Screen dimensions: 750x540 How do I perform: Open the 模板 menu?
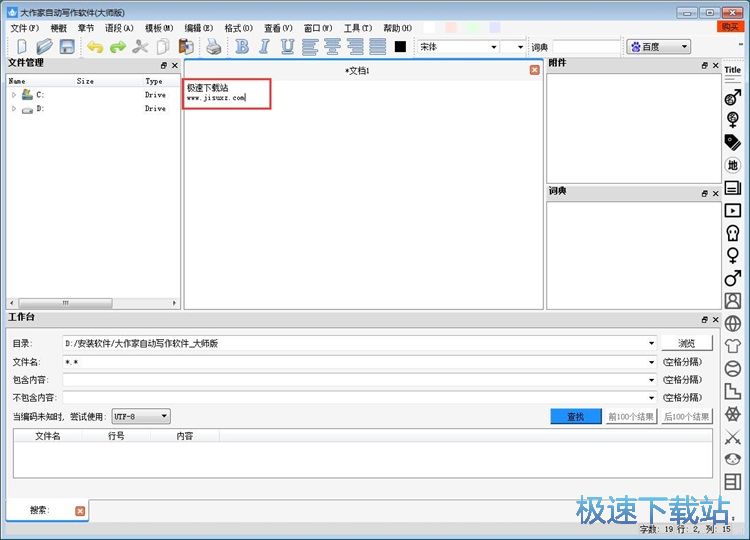click(159, 28)
